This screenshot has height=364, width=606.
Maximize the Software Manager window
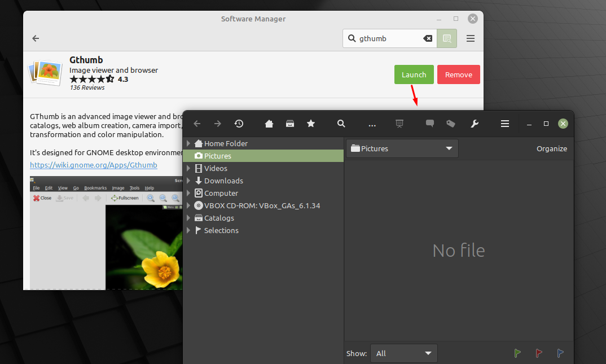coord(456,19)
